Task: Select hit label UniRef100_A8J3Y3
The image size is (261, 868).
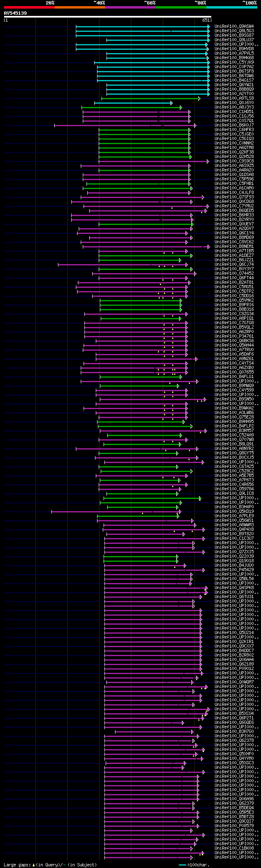Action: tap(234, 107)
